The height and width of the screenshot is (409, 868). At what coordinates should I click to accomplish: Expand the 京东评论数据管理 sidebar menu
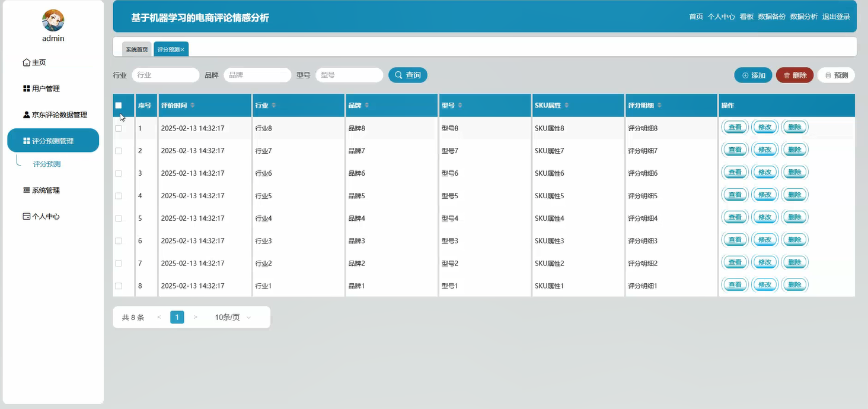click(55, 115)
